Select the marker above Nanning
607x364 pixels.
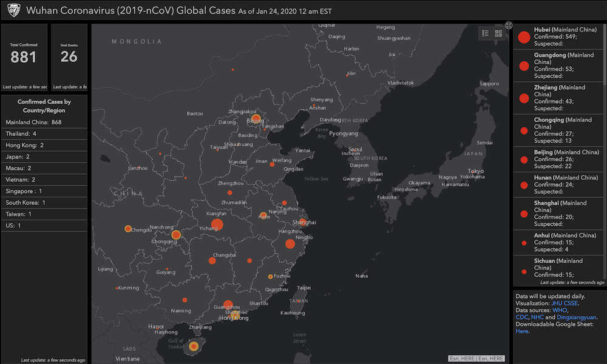[185, 300]
